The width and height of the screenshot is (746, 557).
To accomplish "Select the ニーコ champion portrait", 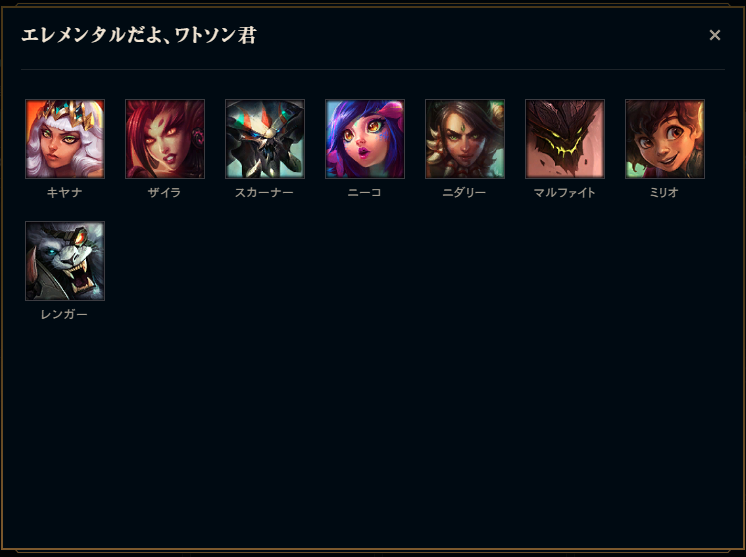I will pos(365,139).
